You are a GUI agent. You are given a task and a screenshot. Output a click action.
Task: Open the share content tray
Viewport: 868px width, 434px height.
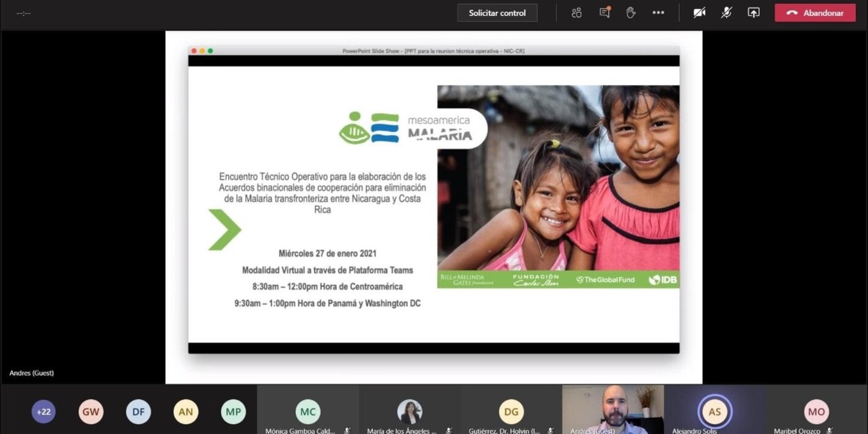pyautogui.click(x=754, y=13)
